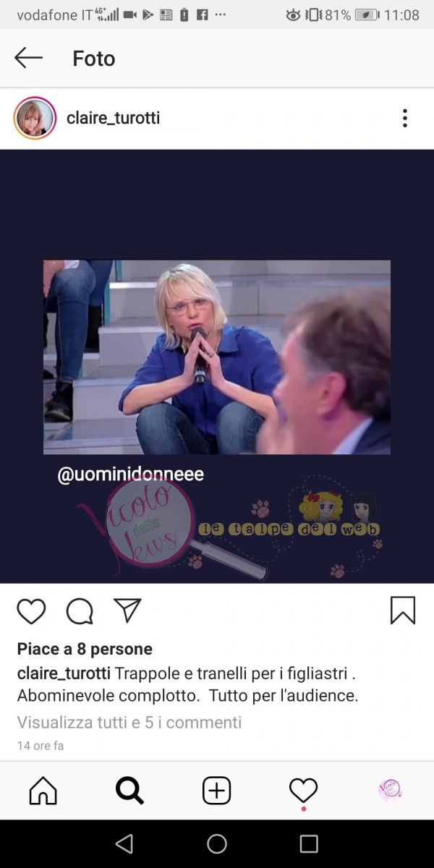
Task: Tap claire_turotti username in the caption
Action: pos(64,673)
